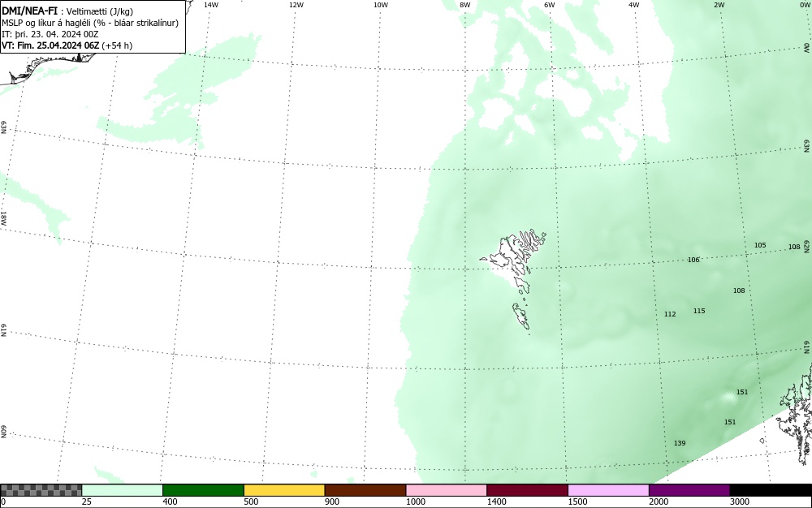This screenshot has width=812, height=508.
Task: Click the MSLP og líkur á hagléli line
Action: (x=90, y=23)
